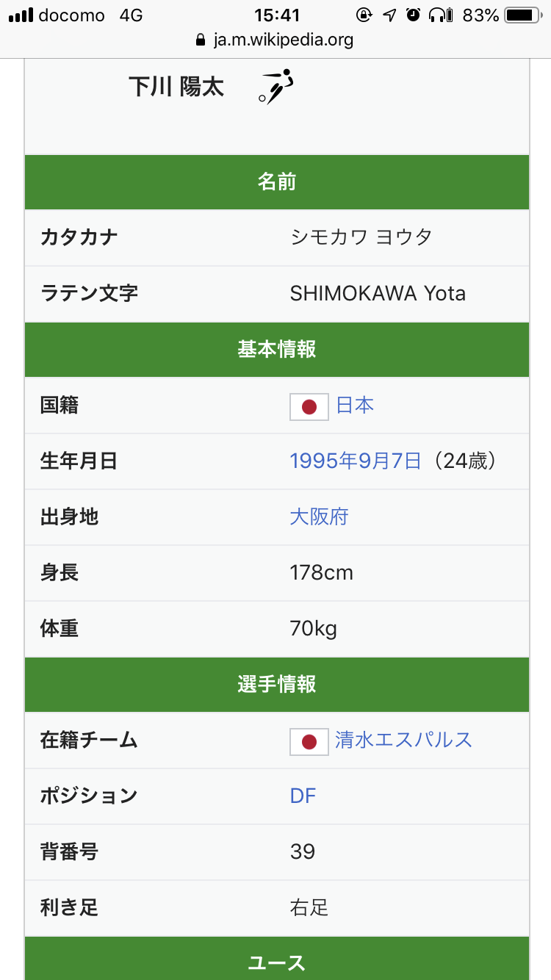The width and height of the screenshot is (551, 980).
Task: Tap the soccer player silhouette icon
Action: pyautogui.click(x=276, y=86)
